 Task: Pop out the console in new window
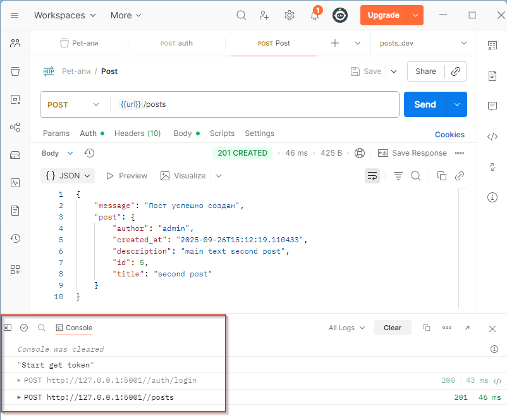(x=467, y=328)
